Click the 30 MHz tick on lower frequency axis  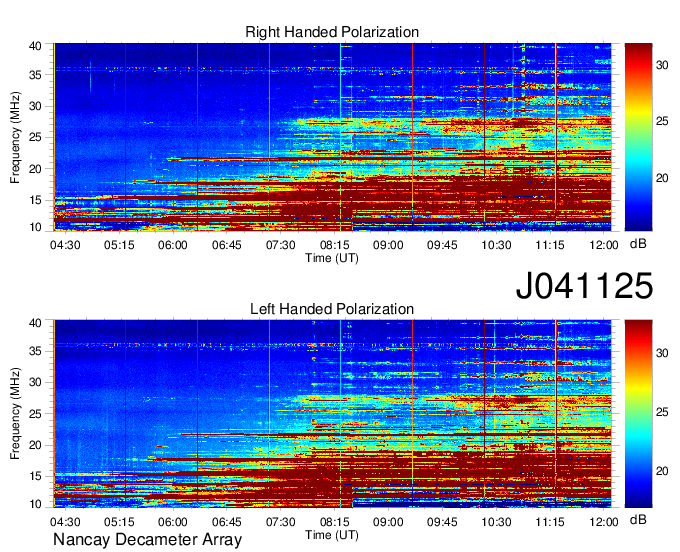point(35,382)
